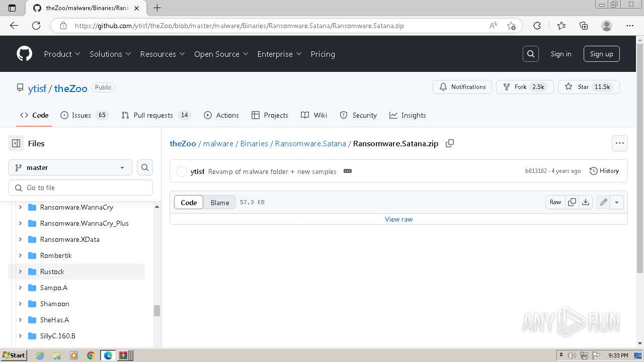Open the Edge settings and more menu
Viewport: 644px width, 362px height.
(x=630, y=26)
